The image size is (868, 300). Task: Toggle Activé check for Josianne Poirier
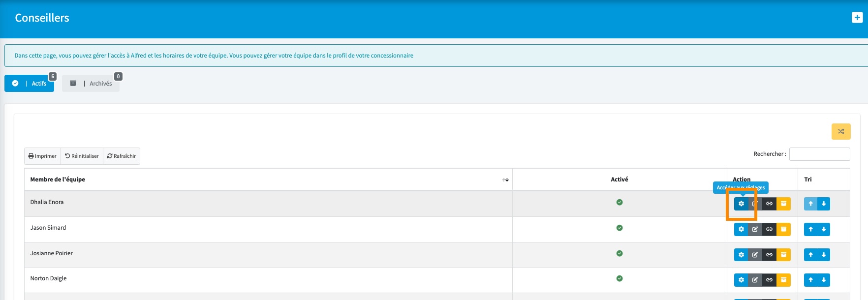click(x=620, y=253)
